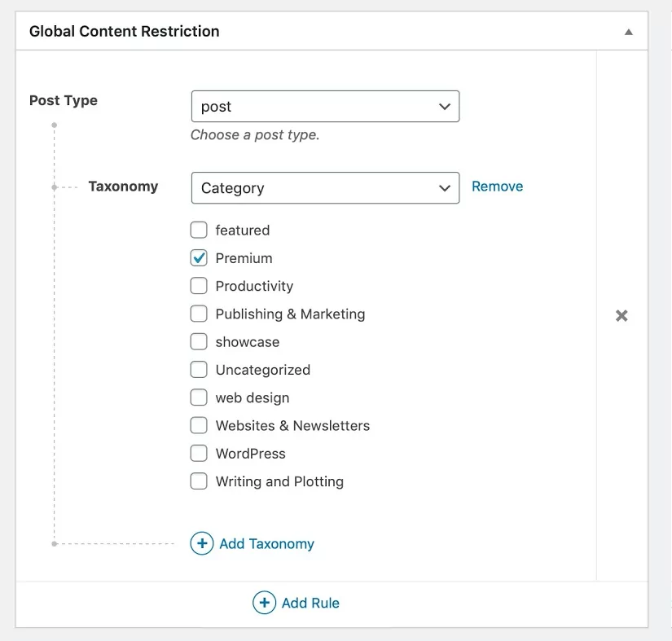Click the web design label text
This screenshot has width=672, height=641.
click(253, 398)
